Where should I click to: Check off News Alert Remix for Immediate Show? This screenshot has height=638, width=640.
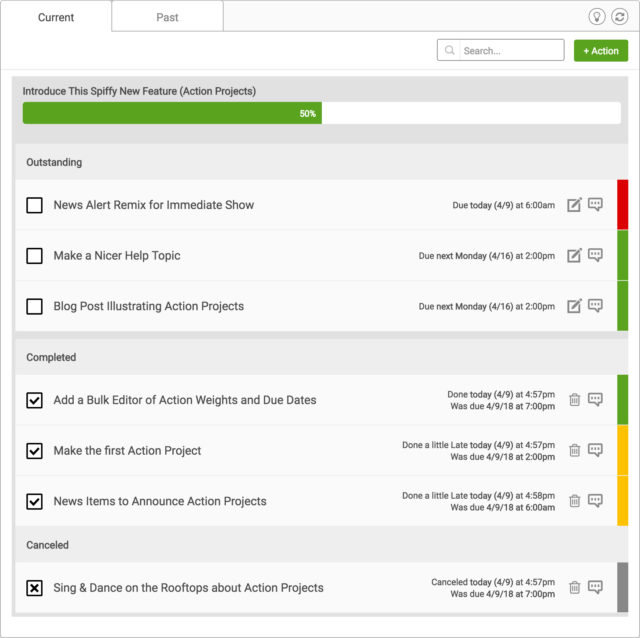[34, 205]
